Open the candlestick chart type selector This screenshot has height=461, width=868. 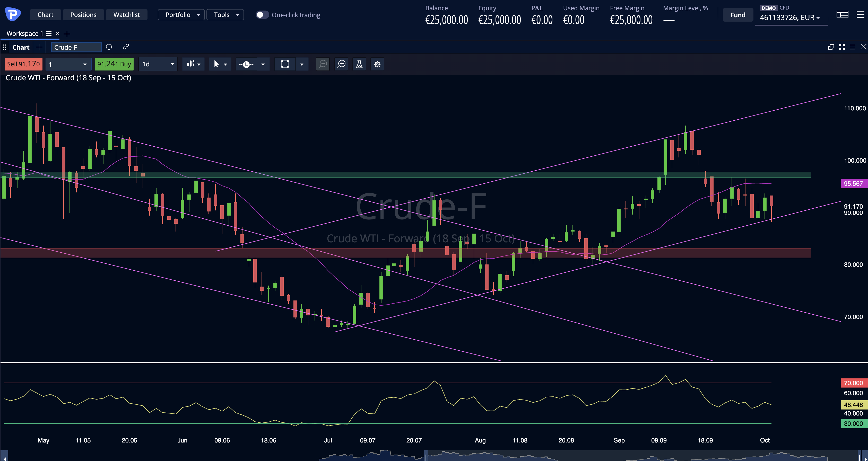(x=193, y=64)
